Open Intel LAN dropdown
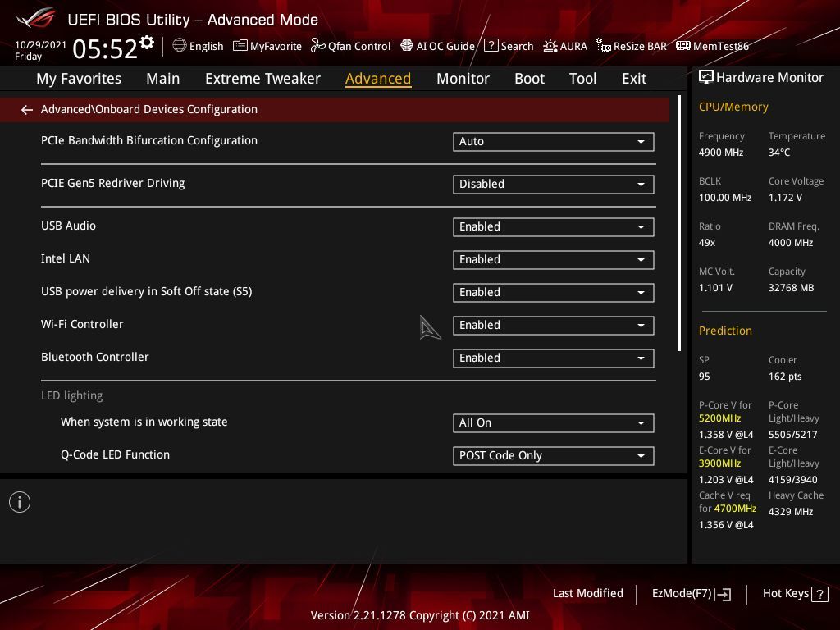Image resolution: width=840 pixels, height=630 pixels. pyautogui.click(x=554, y=260)
